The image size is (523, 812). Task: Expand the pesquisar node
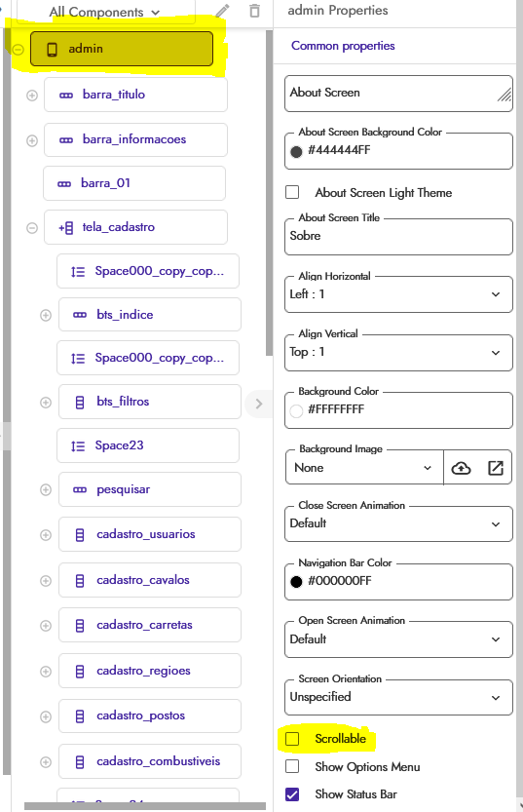[x=46, y=490]
